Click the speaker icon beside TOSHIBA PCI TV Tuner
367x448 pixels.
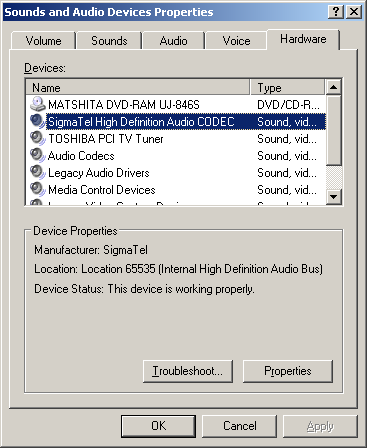click(37, 138)
